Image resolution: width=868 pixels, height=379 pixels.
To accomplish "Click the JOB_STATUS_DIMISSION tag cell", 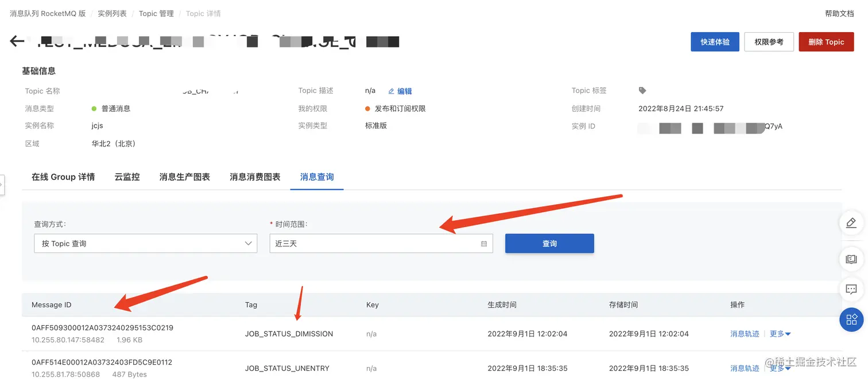I will (x=289, y=334).
